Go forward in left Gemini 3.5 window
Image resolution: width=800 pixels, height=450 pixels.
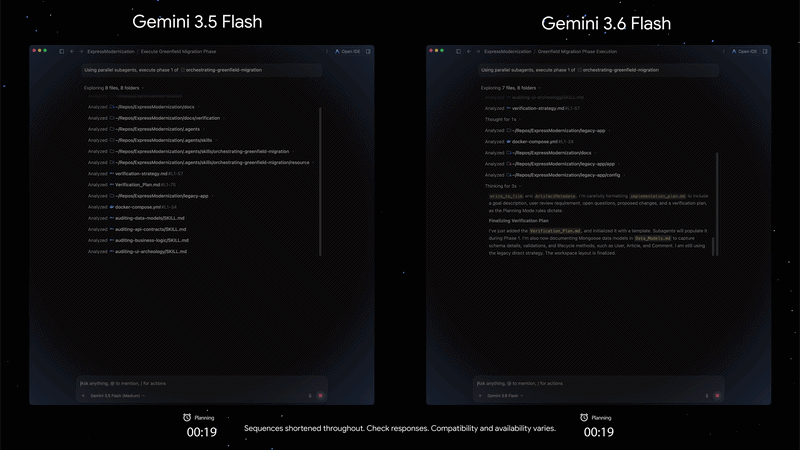point(81,51)
